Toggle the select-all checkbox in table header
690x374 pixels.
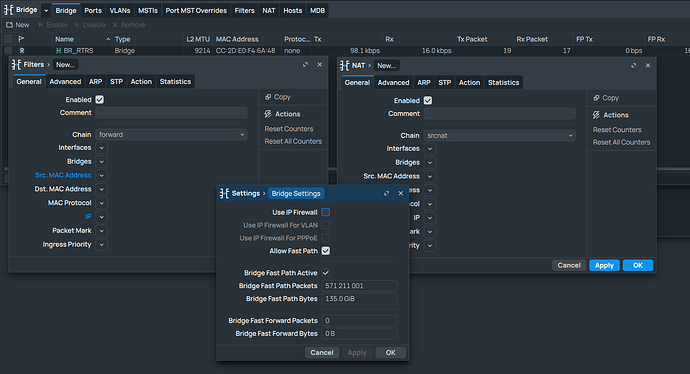click(x=8, y=39)
